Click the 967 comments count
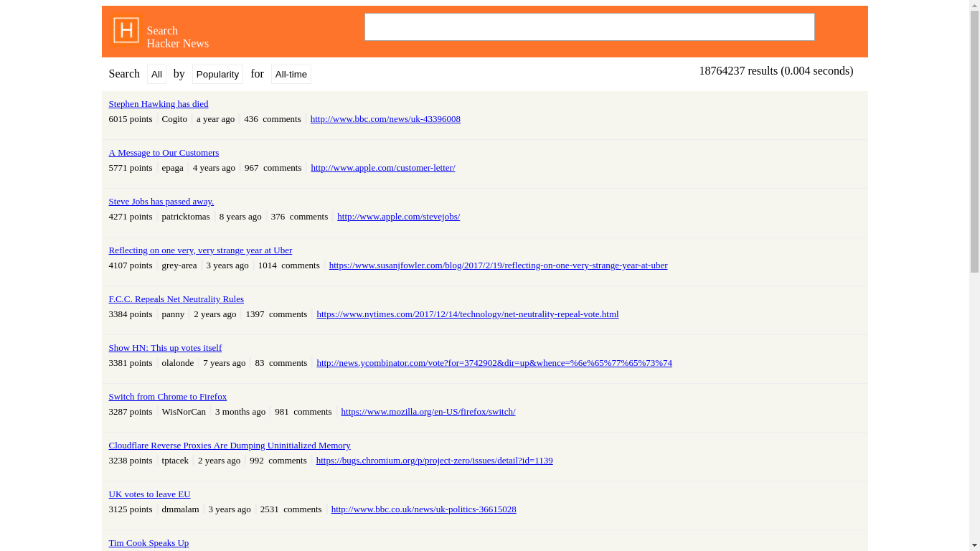The width and height of the screenshot is (980, 551). (273, 168)
